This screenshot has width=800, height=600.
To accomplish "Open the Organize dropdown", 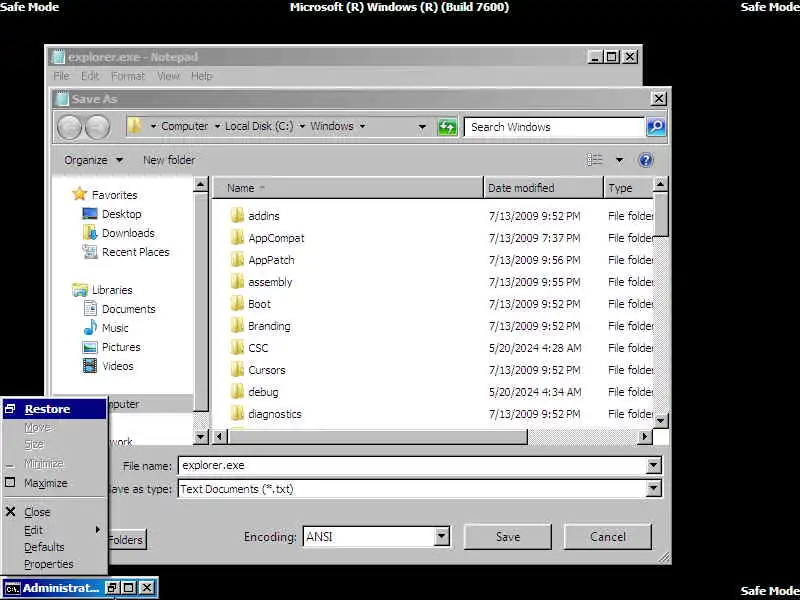I will pos(93,160).
